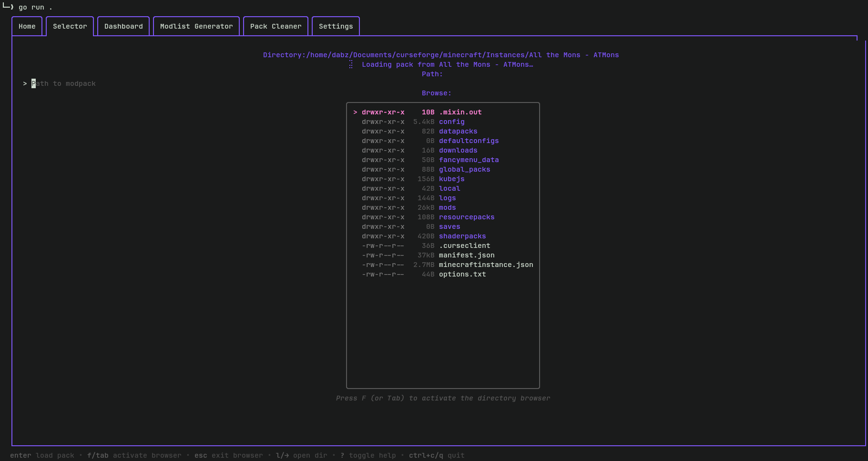Click the 2.7MB size value

coord(424,265)
